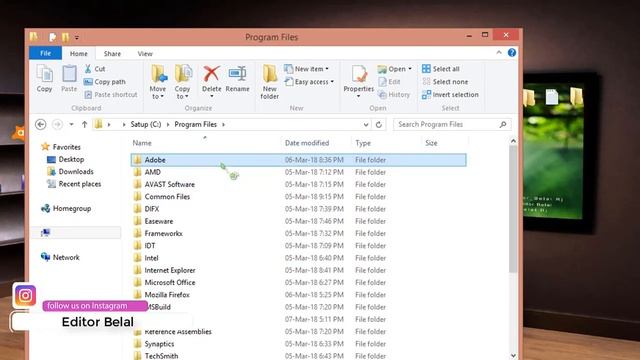640x360 pixels.
Task: Refresh the folder view
Action: pyautogui.click(x=379, y=124)
